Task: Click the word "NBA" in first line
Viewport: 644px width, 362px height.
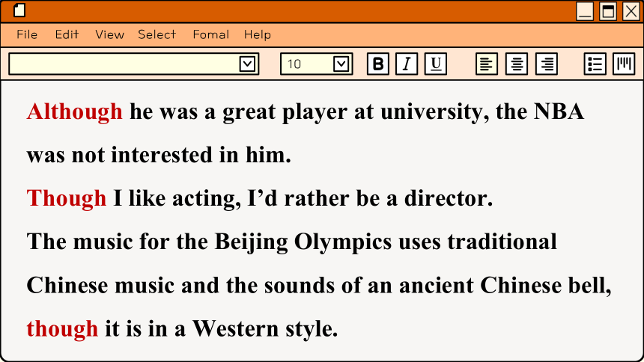Action: click(559, 111)
